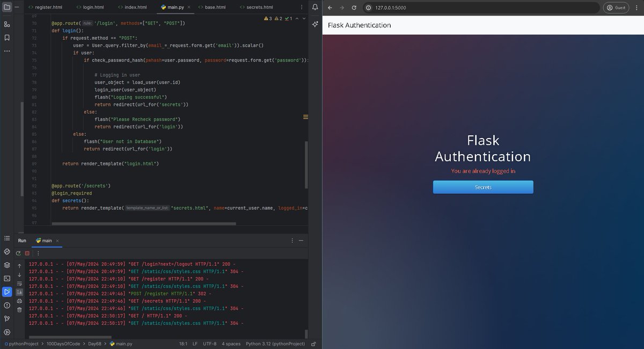Open the UTF-8 encoding selector
This screenshot has height=349, width=644.
(209, 344)
